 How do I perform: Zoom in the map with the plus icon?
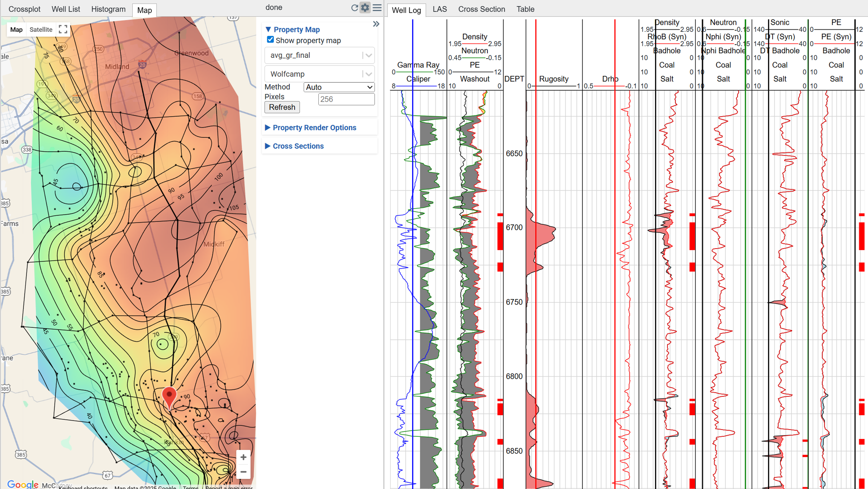(x=243, y=457)
